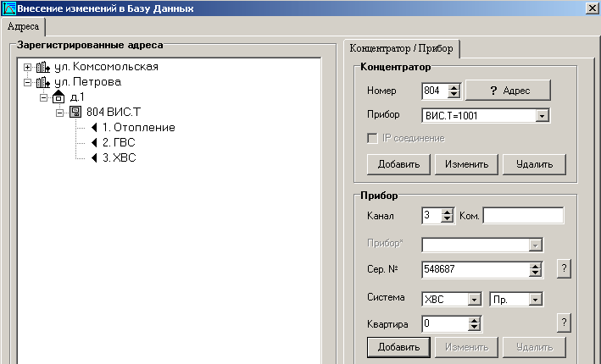Decrease the concentrator Номер value

tap(454, 95)
